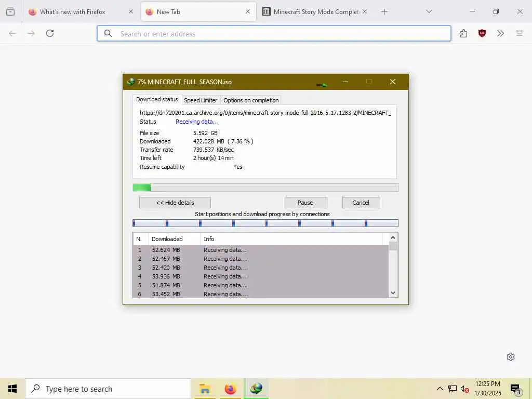Open new tab personalize gear icon
This screenshot has width=532, height=399.
511,357
